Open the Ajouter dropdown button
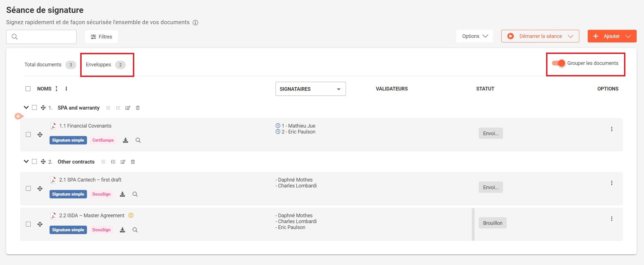 (x=612, y=36)
